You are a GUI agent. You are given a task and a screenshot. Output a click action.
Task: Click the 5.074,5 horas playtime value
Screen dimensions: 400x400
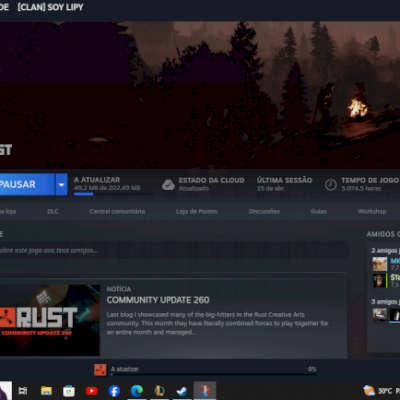[361, 188]
